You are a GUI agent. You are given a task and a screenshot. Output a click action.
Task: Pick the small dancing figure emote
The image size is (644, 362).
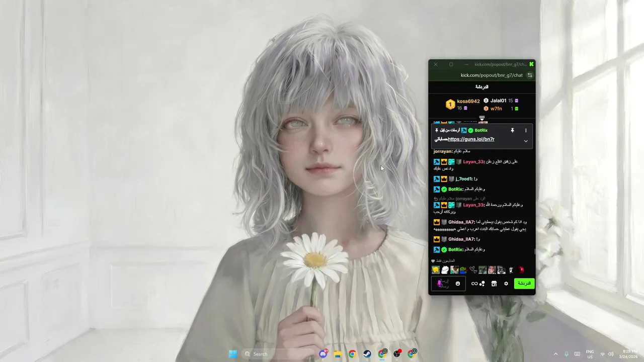511,270
